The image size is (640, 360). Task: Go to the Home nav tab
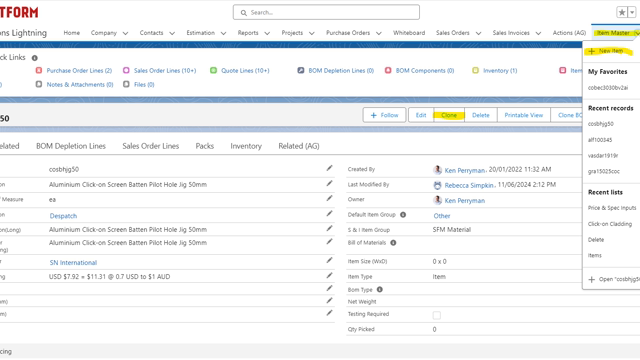pyautogui.click(x=71, y=33)
